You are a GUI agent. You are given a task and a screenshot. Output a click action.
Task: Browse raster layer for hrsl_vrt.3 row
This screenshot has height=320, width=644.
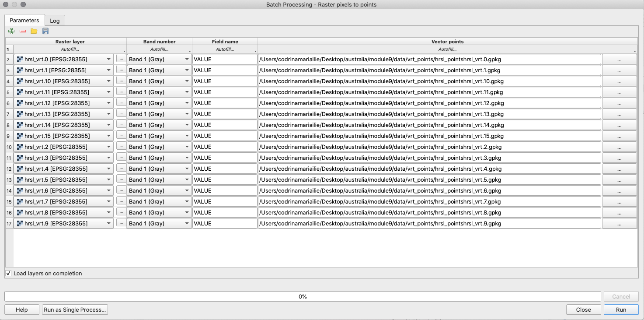click(121, 157)
